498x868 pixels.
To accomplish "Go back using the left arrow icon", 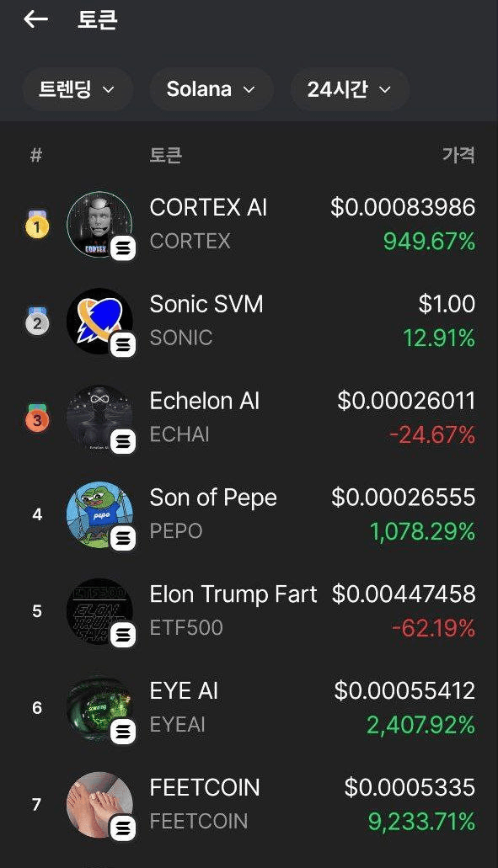I will click(x=36, y=19).
